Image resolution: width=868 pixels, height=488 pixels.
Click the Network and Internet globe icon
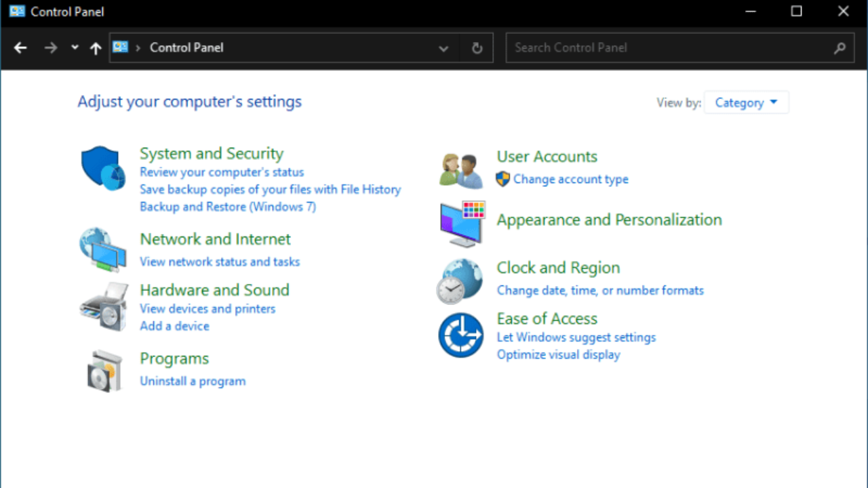pyautogui.click(x=103, y=249)
